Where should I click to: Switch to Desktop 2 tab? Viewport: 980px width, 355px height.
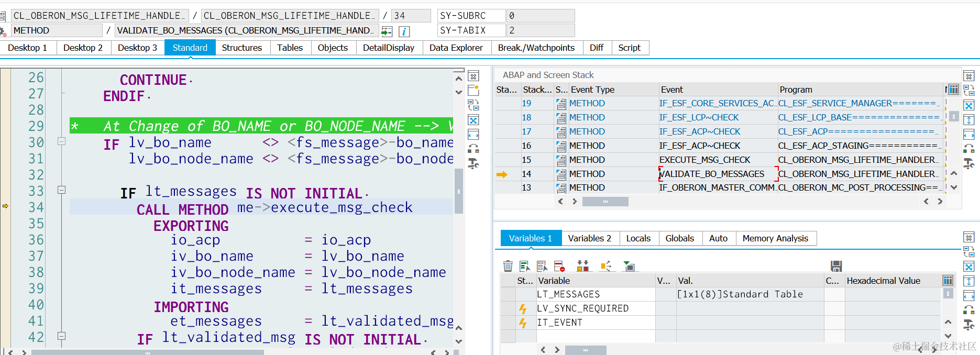point(83,48)
